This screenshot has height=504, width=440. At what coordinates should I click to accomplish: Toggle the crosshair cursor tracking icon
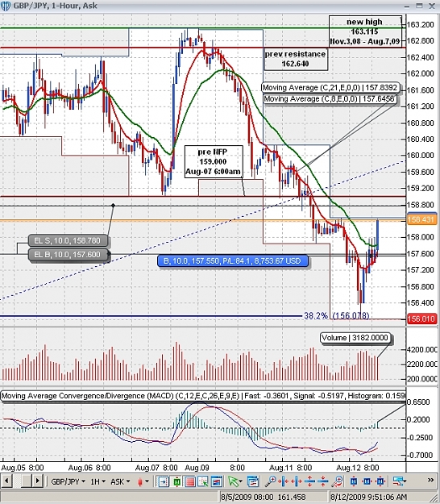(x=203, y=481)
